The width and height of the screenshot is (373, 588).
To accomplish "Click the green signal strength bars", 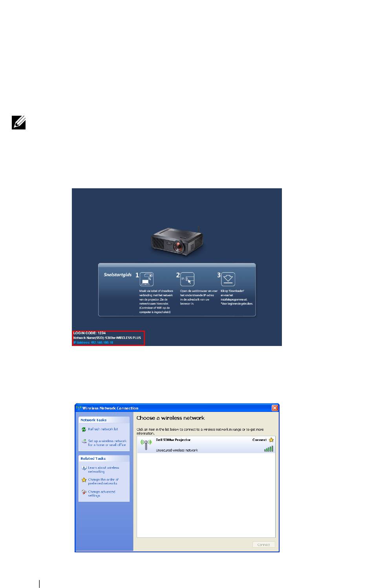I will tap(269, 449).
